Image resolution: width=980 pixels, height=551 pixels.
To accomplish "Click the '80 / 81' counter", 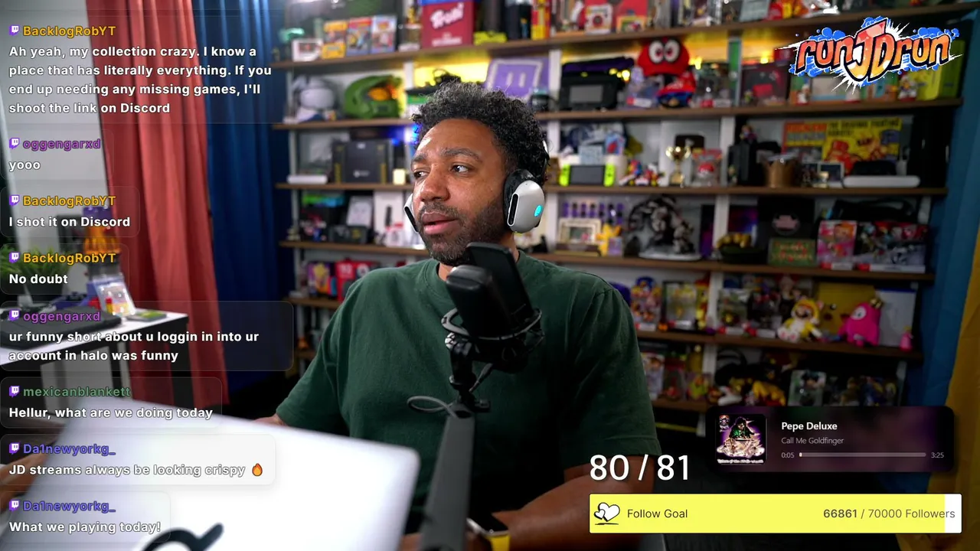I will click(640, 468).
